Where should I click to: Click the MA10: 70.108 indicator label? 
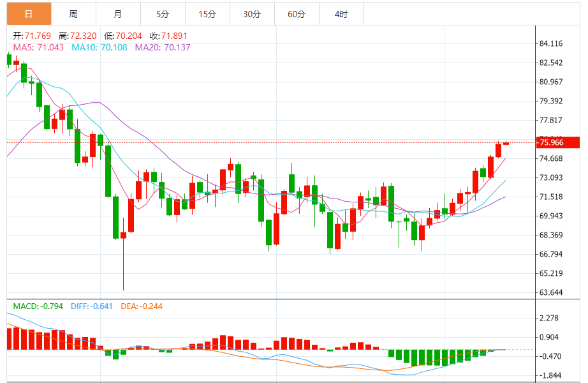(x=99, y=48)
